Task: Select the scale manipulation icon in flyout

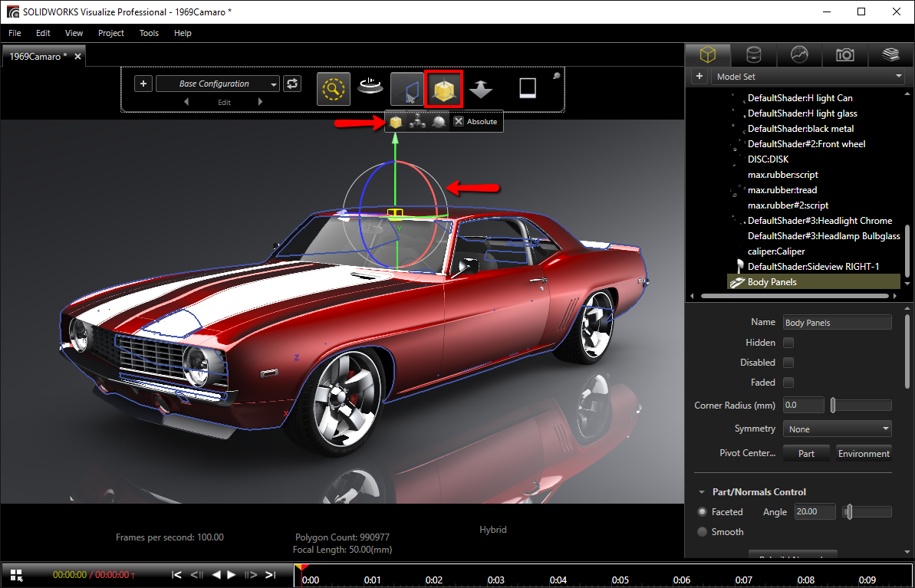Action: click(439, 121)
